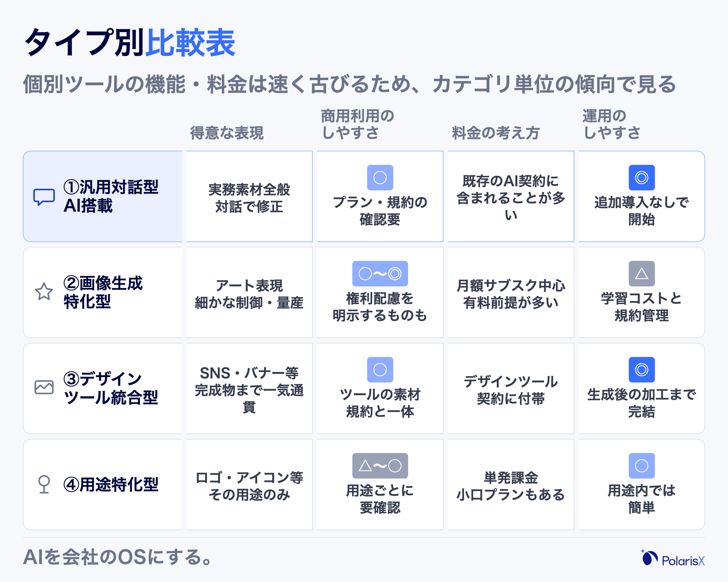Image resolution: width=728 pixels, height=582 pixels.
Task: Click the triangle-to-circle badge above 用途ごとに要確認
Action: [x=380, y=465]
